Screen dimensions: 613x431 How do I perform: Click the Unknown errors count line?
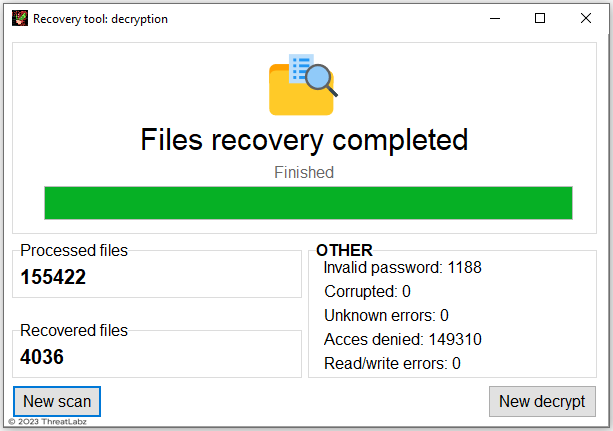(386, 315)
